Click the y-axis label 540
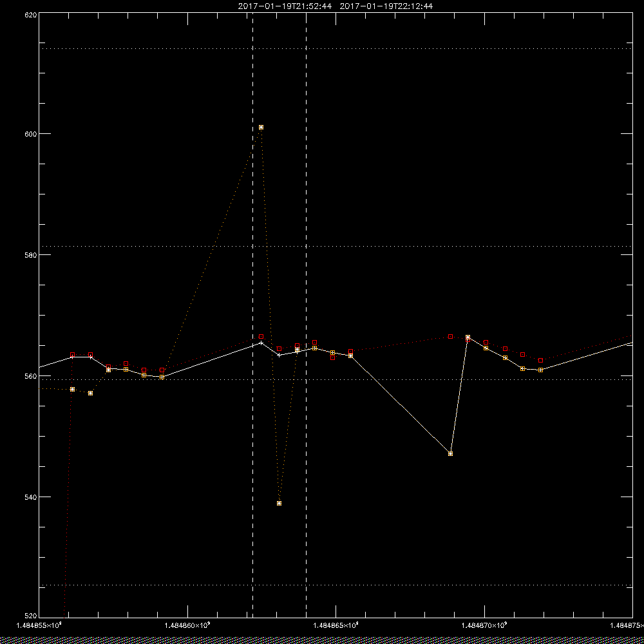The height and width of the screenshot is (644, 644). click(31, 497)
